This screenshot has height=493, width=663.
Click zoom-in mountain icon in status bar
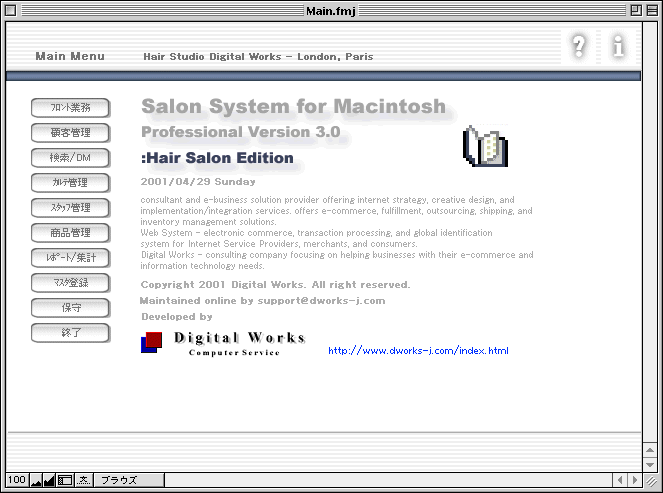49,480
